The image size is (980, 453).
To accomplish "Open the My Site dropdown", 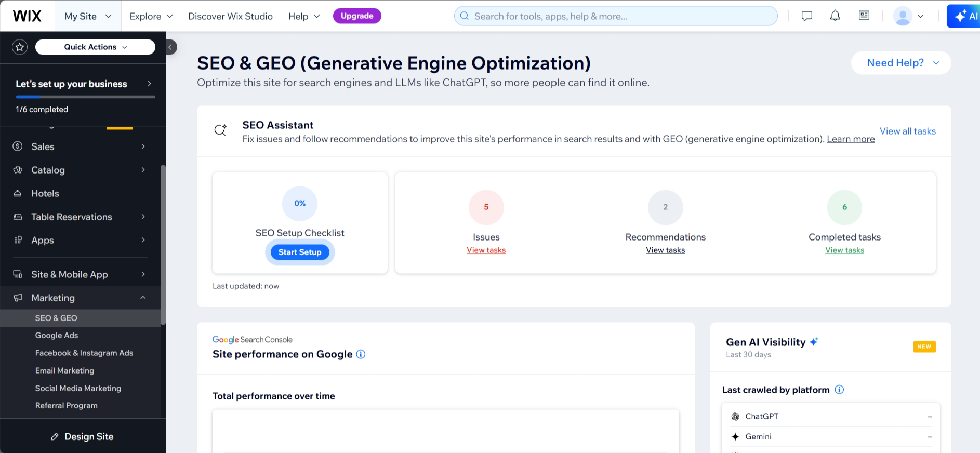I will coord(88,16).
